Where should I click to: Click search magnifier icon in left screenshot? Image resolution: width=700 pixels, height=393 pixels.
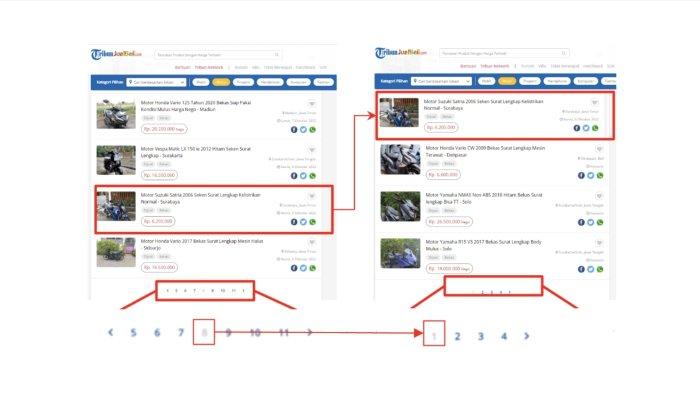pyautogui.click(x=277, y=54)
